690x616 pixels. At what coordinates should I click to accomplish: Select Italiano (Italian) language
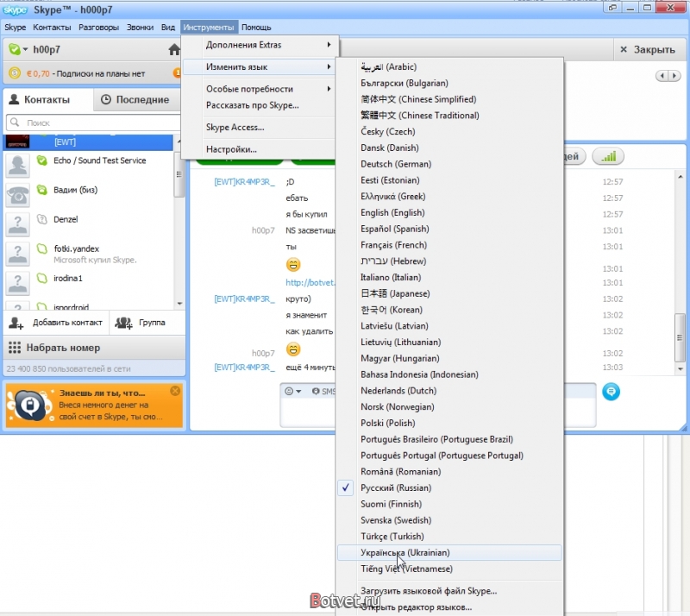(x=449, y=278)
